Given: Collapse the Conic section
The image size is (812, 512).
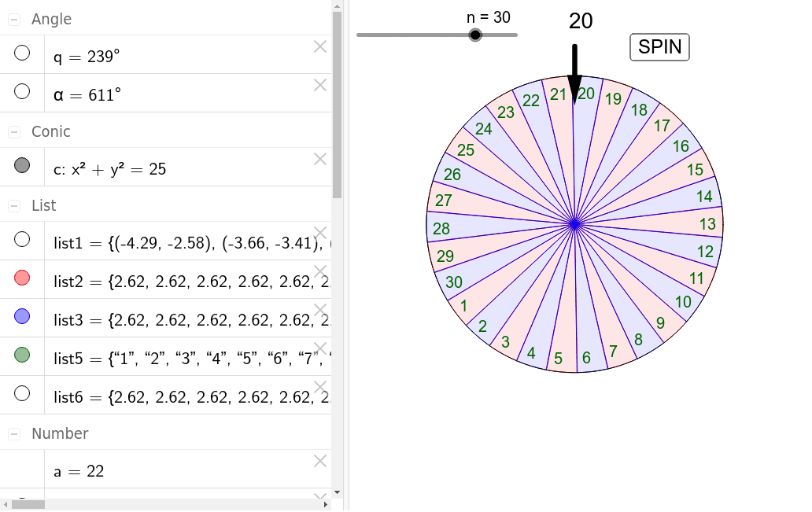Looking at the screenshot, I should pyautogui.click(x=13, y=131).
